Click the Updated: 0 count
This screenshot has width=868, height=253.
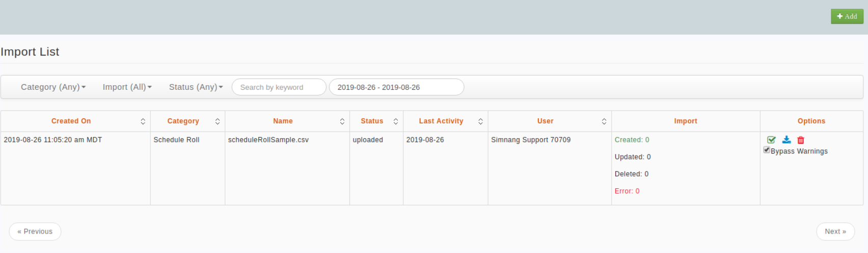633,157
